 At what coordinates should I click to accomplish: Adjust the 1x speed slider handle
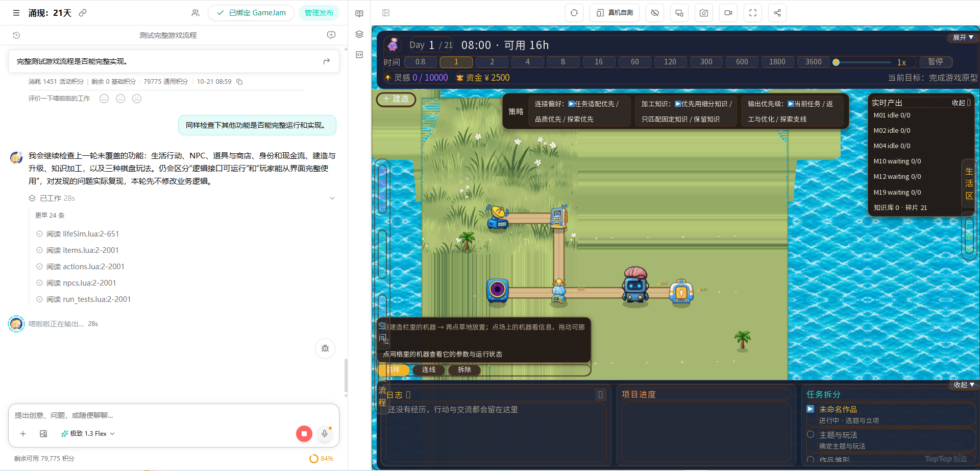coord(836,62)
